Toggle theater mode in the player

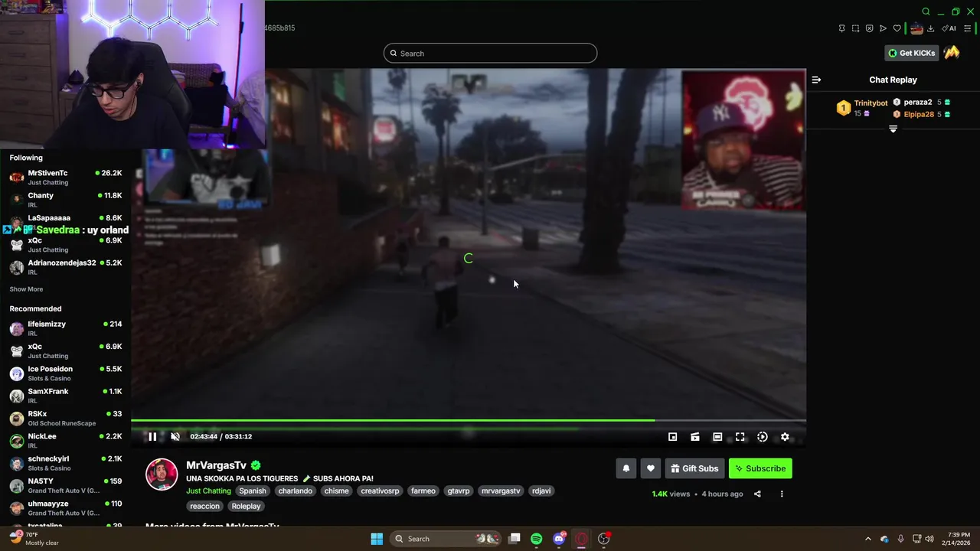point(717,437)
